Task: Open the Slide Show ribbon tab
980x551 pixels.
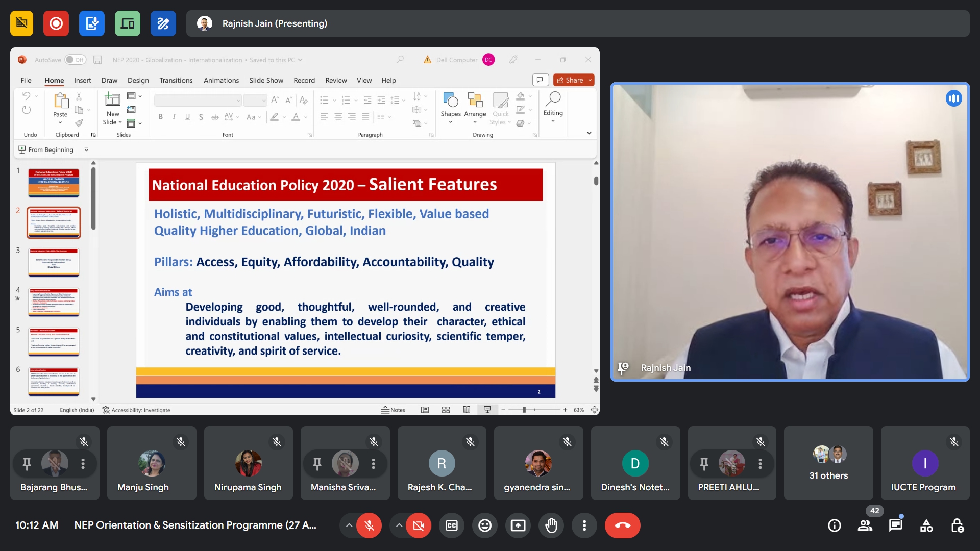Action: [x=266, y=80]
